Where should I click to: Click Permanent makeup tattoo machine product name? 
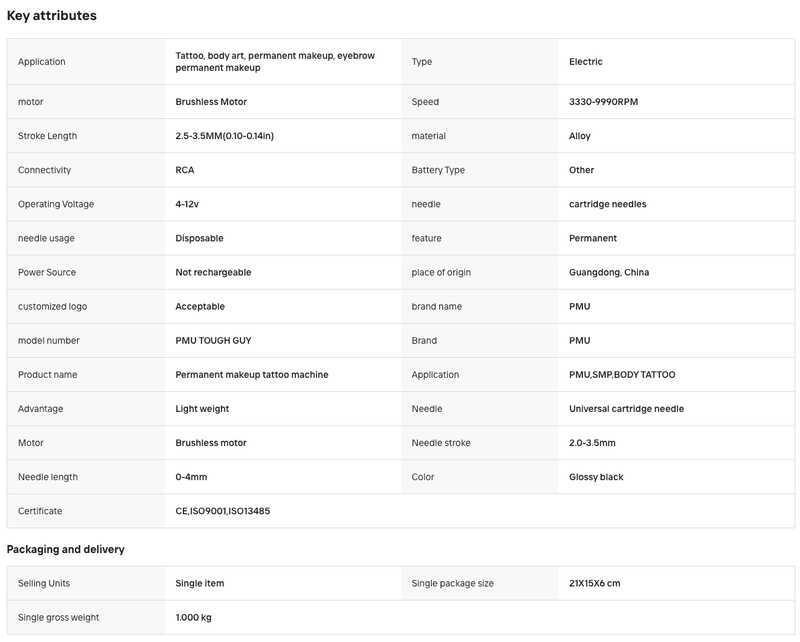tap(252, 375)
